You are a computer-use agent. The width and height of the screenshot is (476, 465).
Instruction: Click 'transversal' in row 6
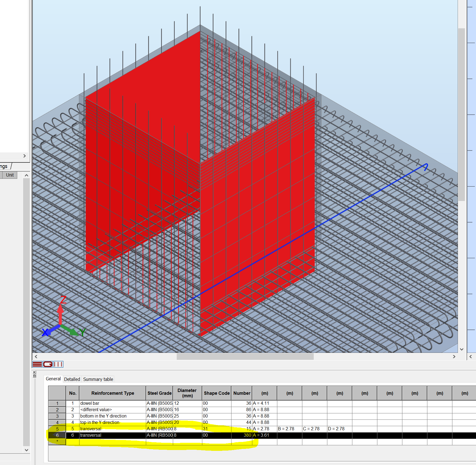pyautogui.click(x=113, y=435)
